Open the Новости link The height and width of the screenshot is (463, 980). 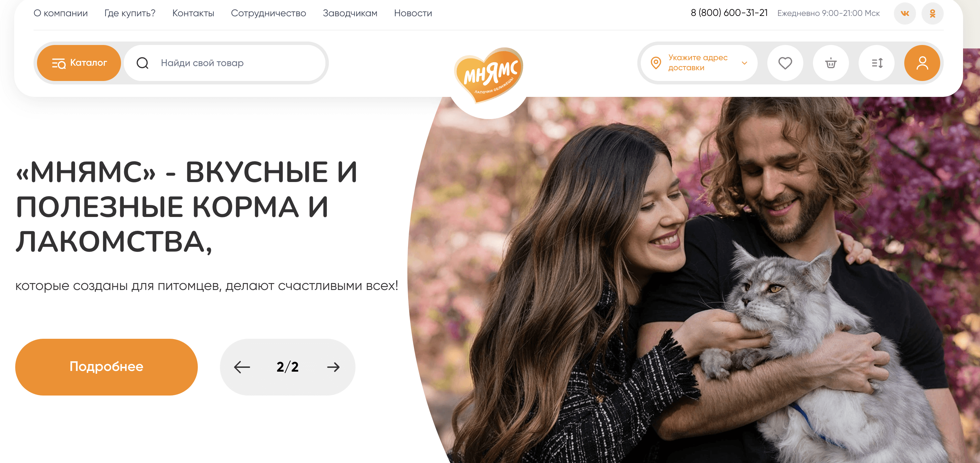point(413,13)
